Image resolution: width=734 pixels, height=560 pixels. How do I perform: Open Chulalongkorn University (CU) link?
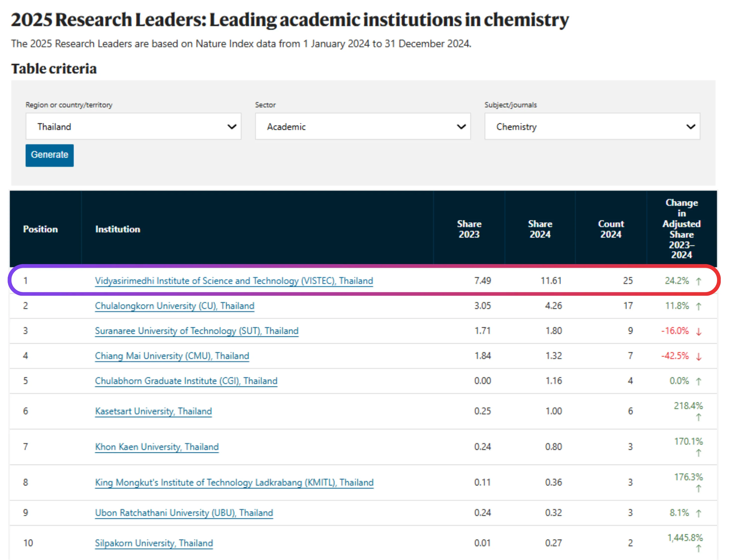[x=175, y=306]
